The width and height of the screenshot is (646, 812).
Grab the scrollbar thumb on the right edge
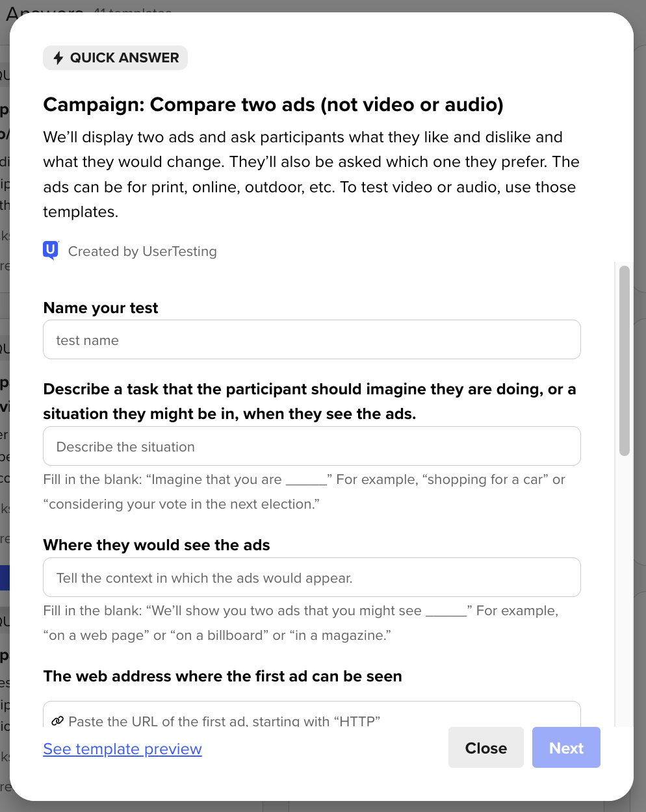(x=625, y=357)
